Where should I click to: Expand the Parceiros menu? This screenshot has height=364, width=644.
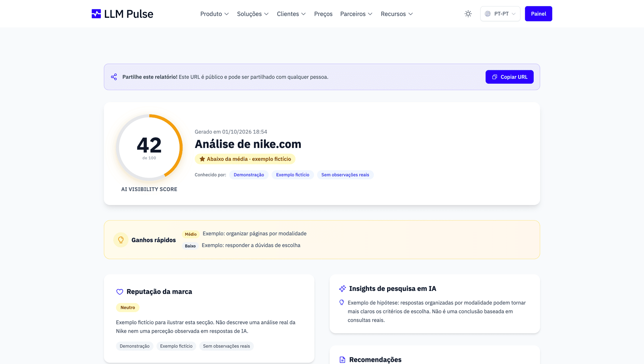pos(356,14)
